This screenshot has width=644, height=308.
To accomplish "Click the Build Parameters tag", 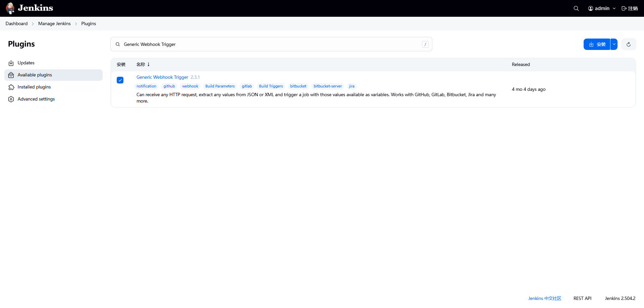I will tap(220, 86).
